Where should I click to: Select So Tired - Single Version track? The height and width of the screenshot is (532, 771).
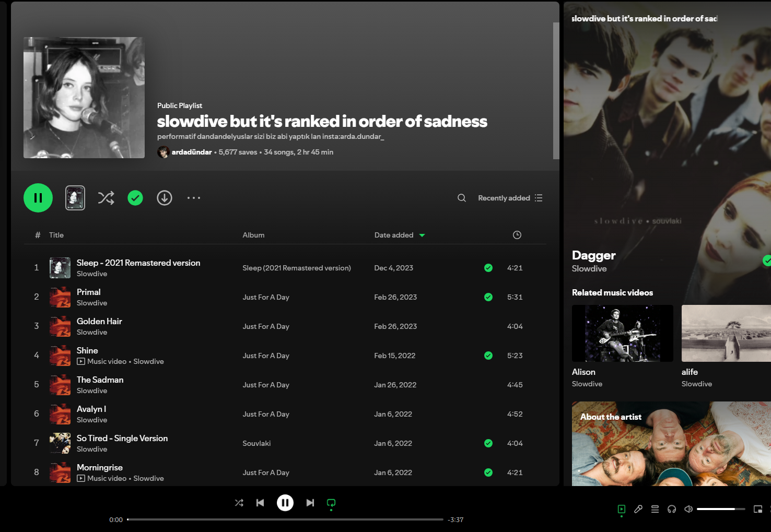tap(122, 438)
